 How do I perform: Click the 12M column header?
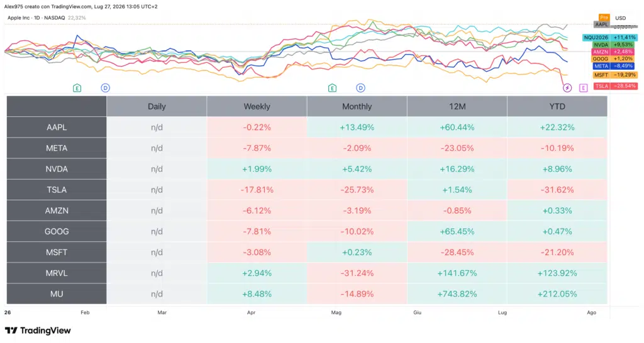(x=457, y=106)
